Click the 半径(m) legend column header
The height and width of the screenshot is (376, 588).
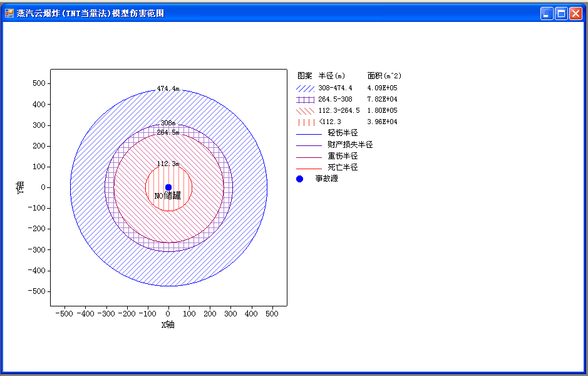(331, 76)
